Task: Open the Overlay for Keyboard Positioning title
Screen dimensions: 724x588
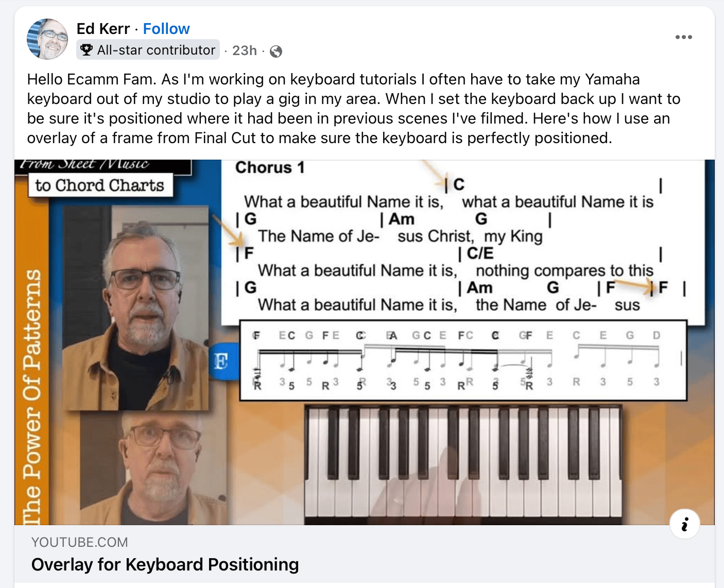Action: tap(165, 565)
